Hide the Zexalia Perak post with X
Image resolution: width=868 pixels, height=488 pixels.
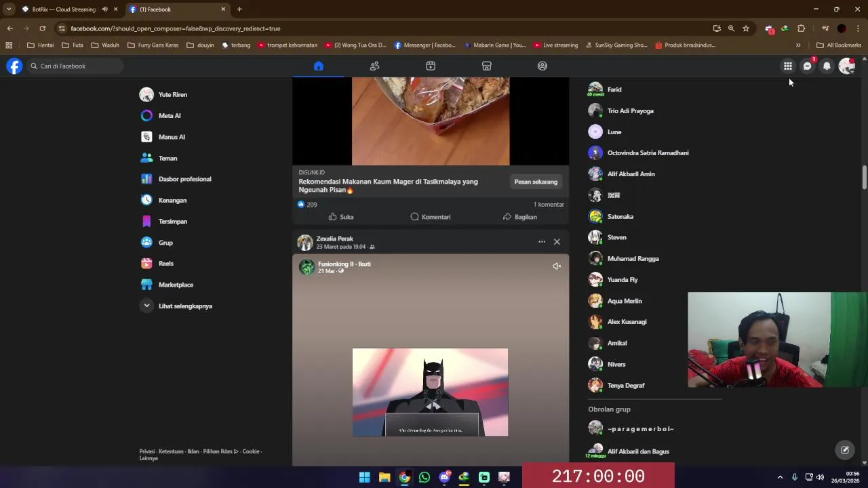point(557,242)
